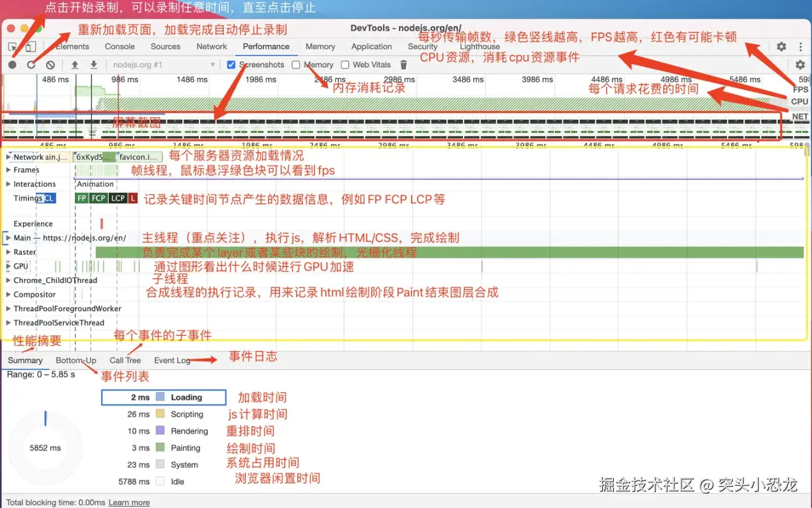Viewport: 812px width, 508px height.
Task: Click the inspect element picker icon
Action: pyautogui.click(x=12, y=47)
